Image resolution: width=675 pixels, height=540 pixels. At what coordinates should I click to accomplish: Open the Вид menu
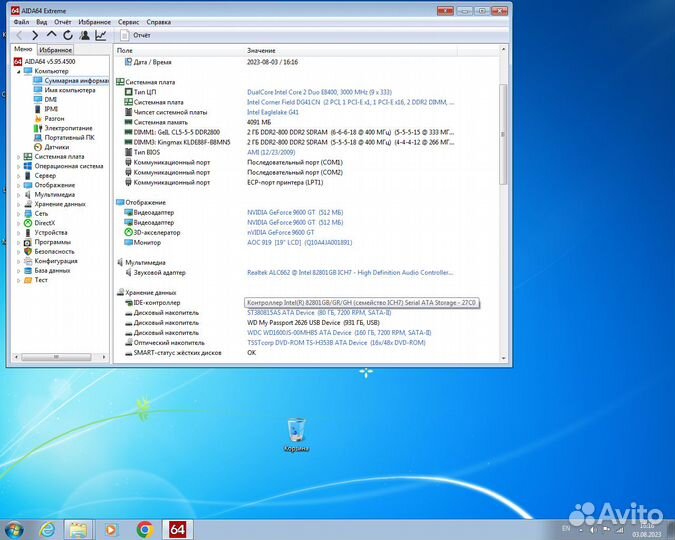pyautogui.click(x=42, y=22)
